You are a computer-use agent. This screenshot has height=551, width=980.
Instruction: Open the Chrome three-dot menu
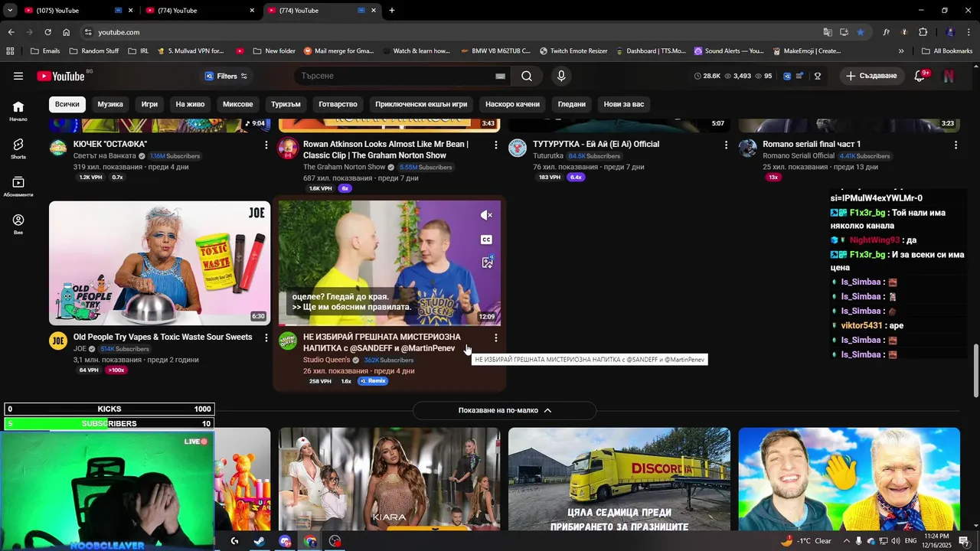click(x=968, y=32)
